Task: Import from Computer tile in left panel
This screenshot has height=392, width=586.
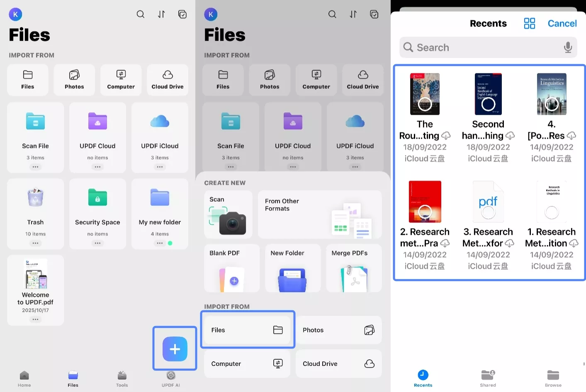Action: pos(121,80)
